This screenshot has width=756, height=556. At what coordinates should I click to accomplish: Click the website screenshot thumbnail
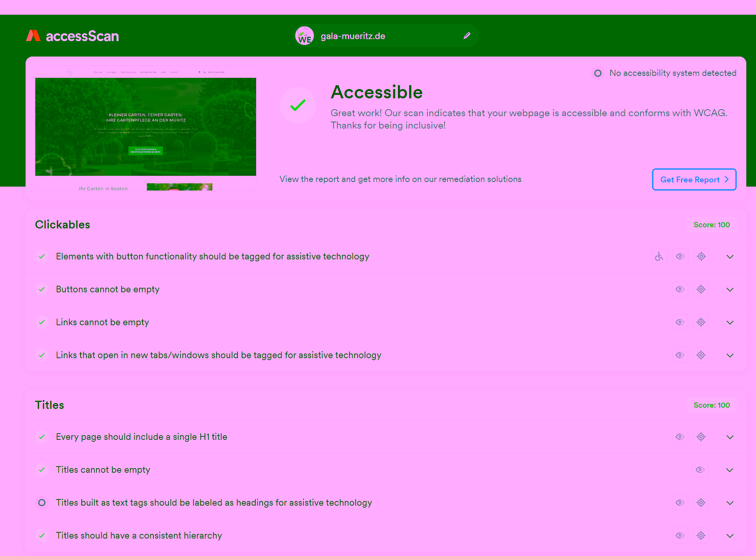[x=145, y=128]
